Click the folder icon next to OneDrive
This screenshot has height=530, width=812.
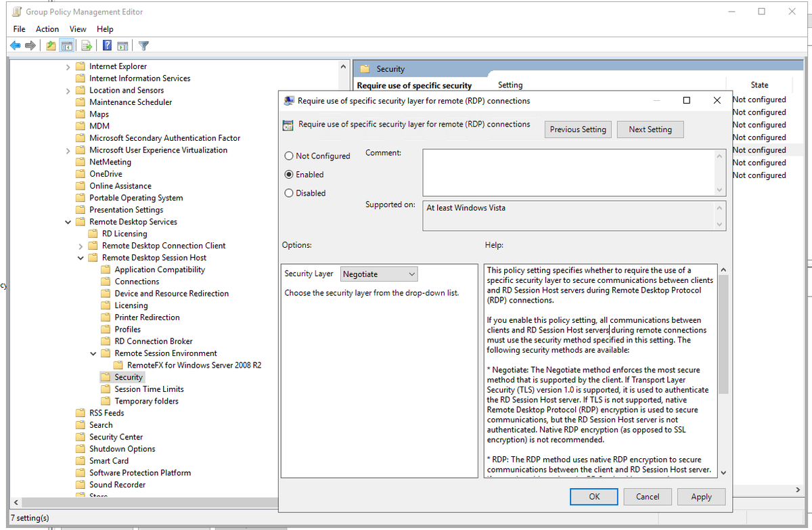(x=81, y=174)
